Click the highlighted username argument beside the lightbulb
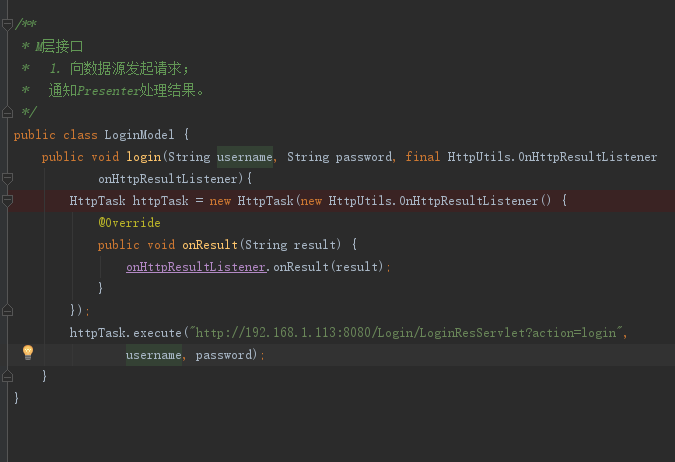 (x=154, y=355)
